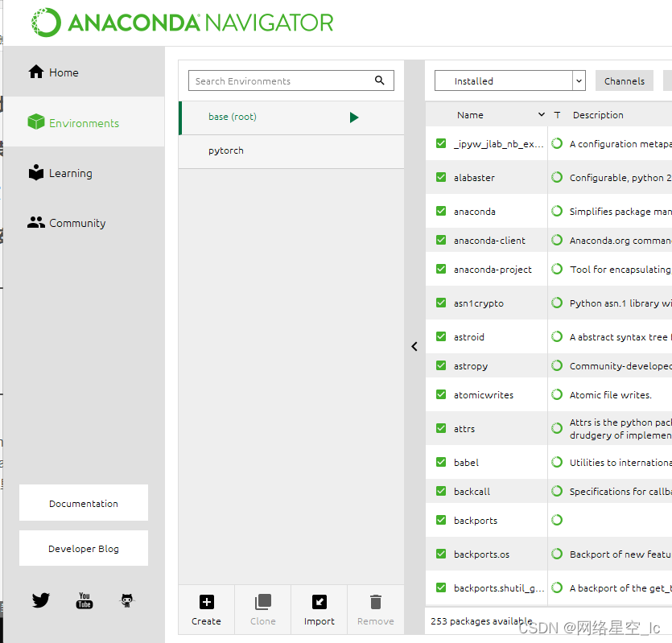
Task: Toggle the anaconda-project package checkbox
Action: coord(440,269)
